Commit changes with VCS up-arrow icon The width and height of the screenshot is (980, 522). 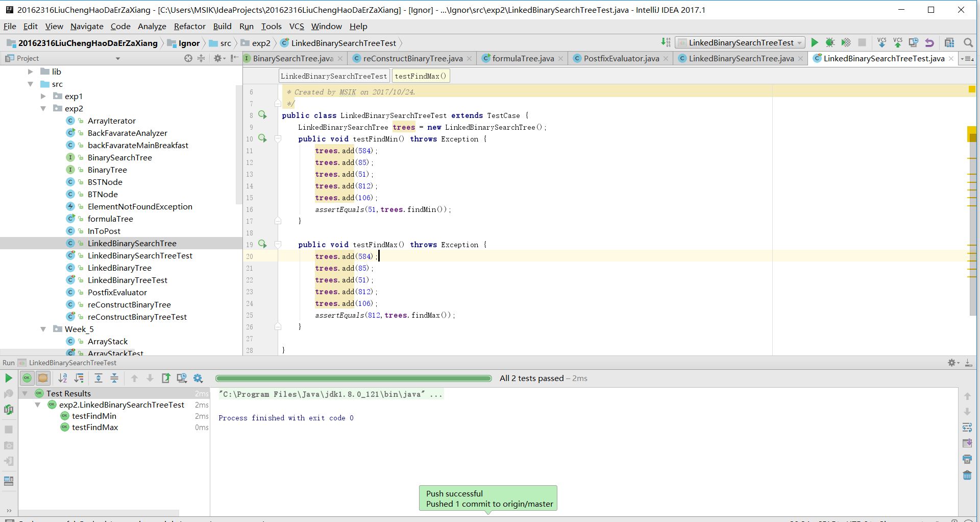[897, 42]
